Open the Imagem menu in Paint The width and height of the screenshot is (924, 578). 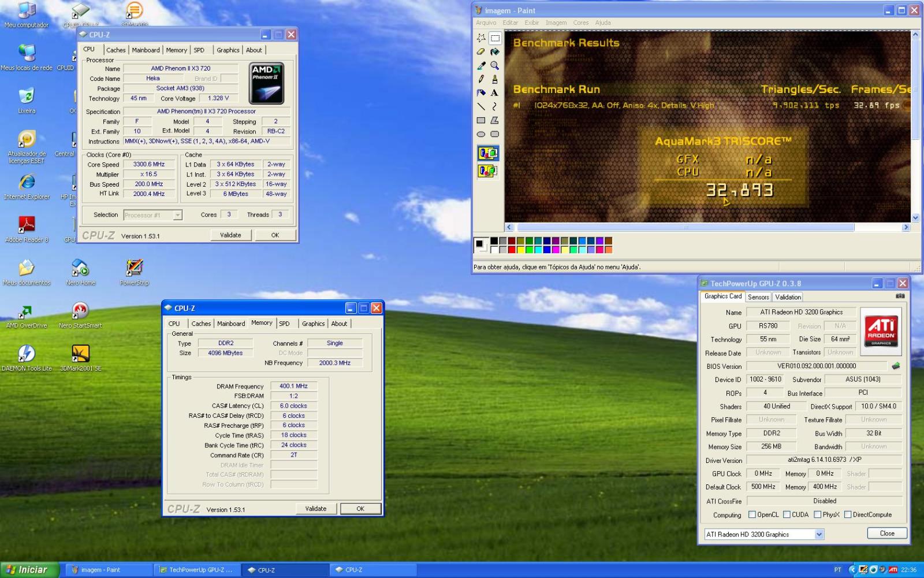pyautogui.click(x=556, y=23)
